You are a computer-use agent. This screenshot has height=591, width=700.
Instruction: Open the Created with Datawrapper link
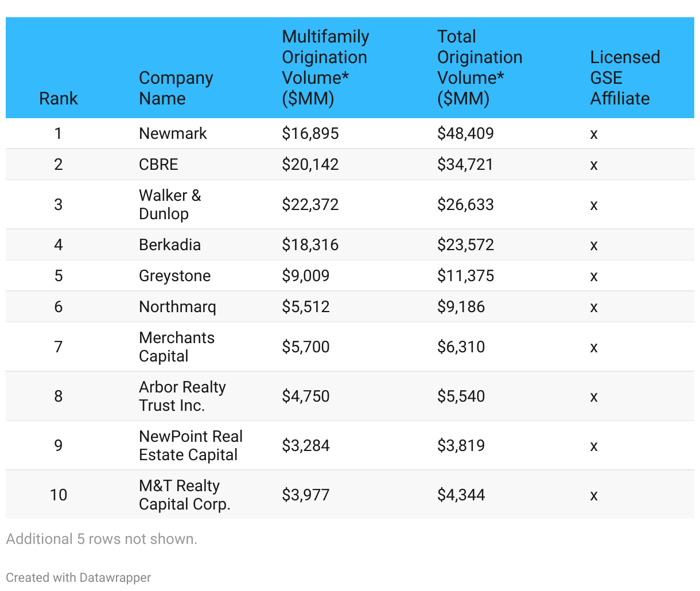[x=79, y=577]
